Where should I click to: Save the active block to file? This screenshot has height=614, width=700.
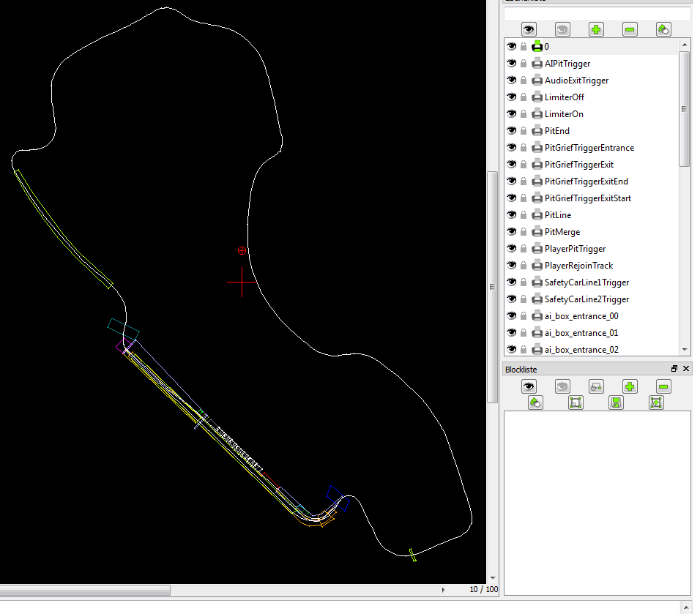tap(616, 403)
